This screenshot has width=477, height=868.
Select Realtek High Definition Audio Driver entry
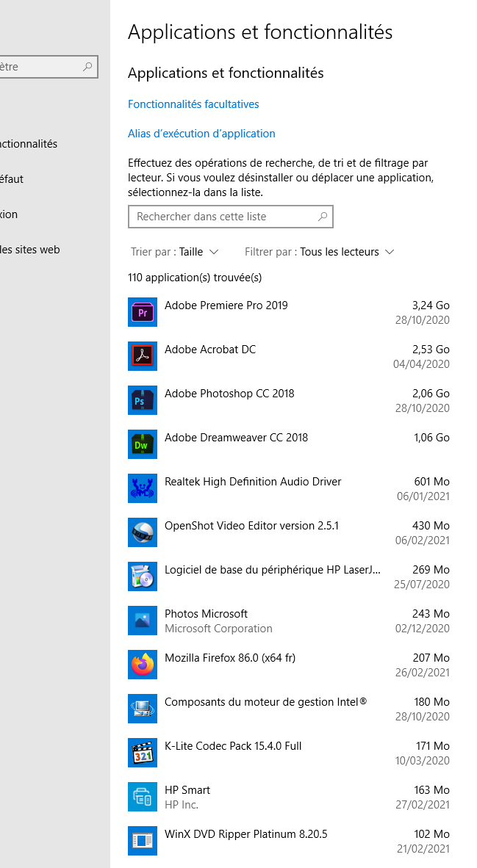coord(289,488)
